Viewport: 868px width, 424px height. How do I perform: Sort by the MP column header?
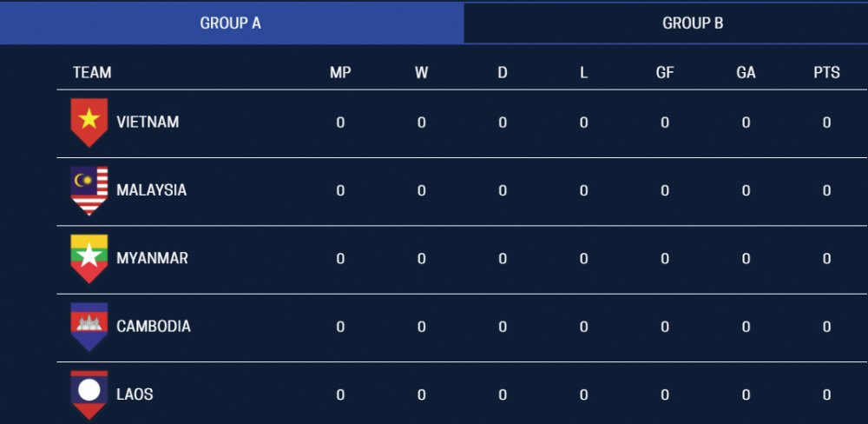coord(340,73)
